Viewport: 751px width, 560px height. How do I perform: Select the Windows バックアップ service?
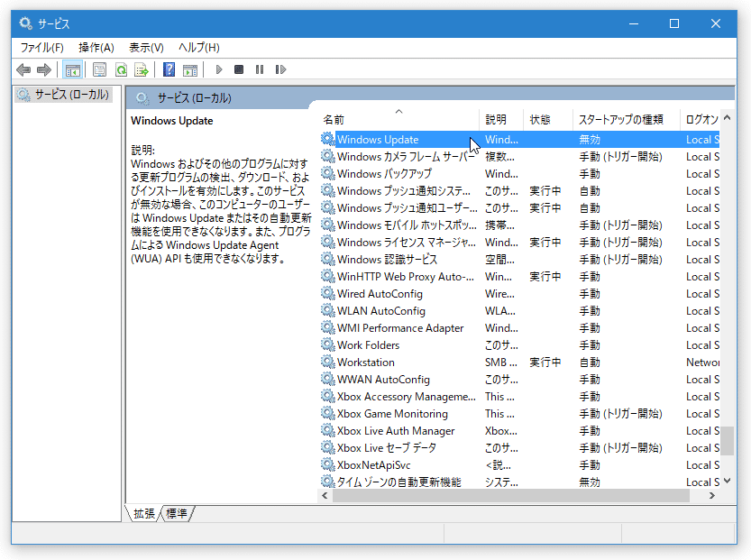519,173
